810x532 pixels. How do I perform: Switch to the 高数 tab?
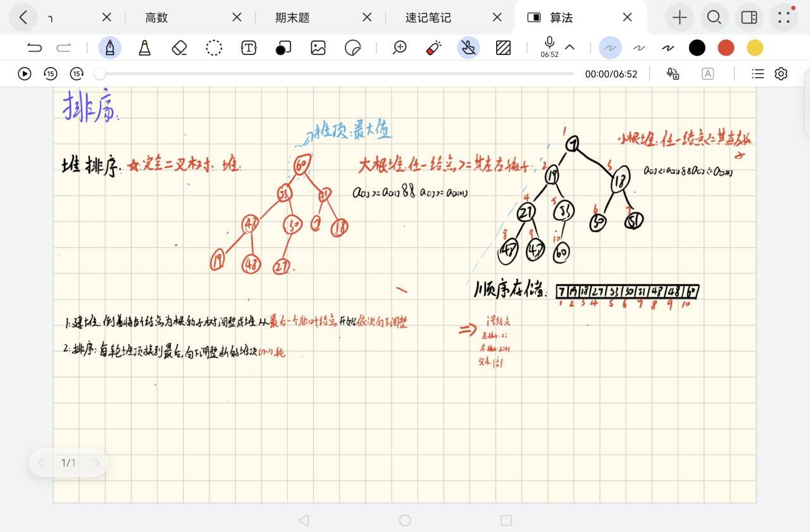(x=156, y=18)
